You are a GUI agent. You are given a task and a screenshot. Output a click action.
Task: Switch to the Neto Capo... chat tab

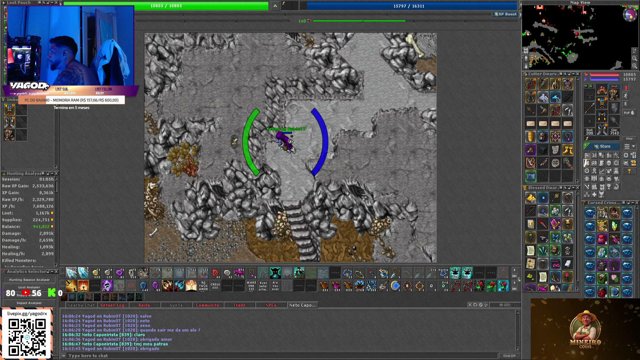pos(302,305)
